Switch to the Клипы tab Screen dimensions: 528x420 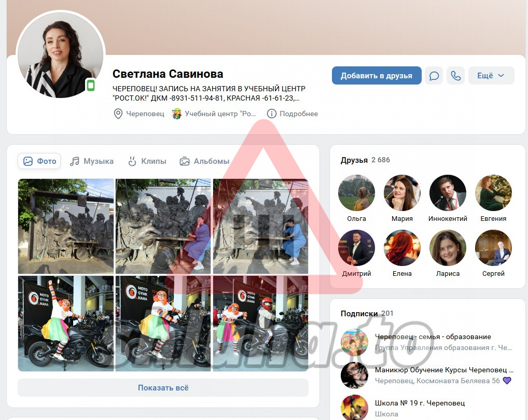click(x=147, y=161)
